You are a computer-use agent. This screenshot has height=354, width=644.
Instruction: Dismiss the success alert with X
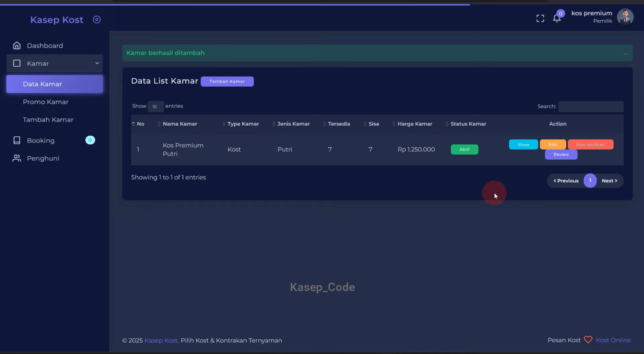click(x=626, y=53)
